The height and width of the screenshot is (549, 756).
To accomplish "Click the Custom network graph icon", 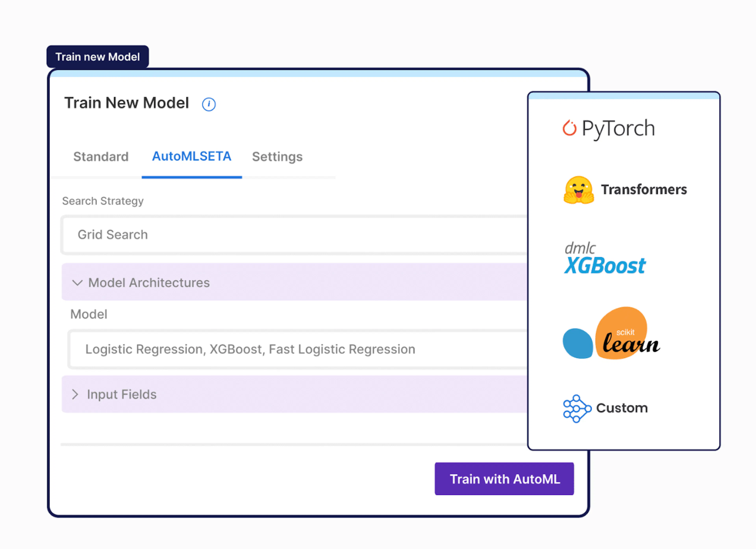I will point(577,408).
